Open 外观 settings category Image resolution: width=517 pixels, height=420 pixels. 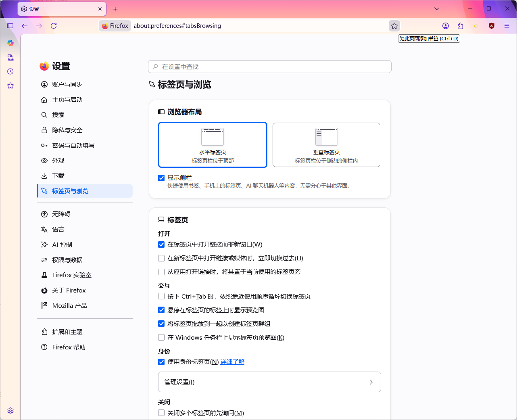pos(85,161)
